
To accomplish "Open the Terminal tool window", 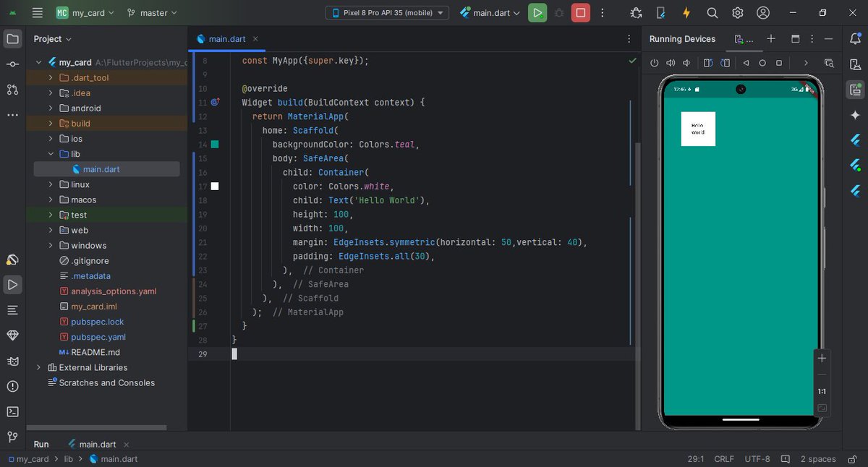I will (x=12, y=411).
